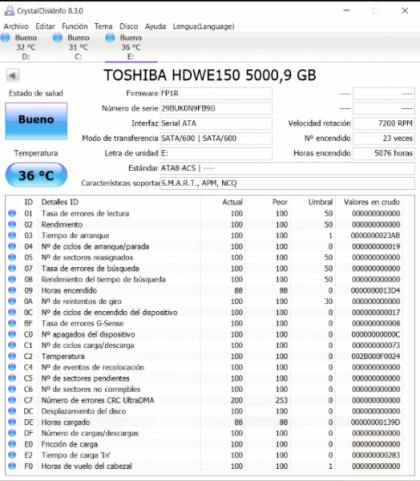Click the Actual column header
420x481 pixels.
(233, 202)
